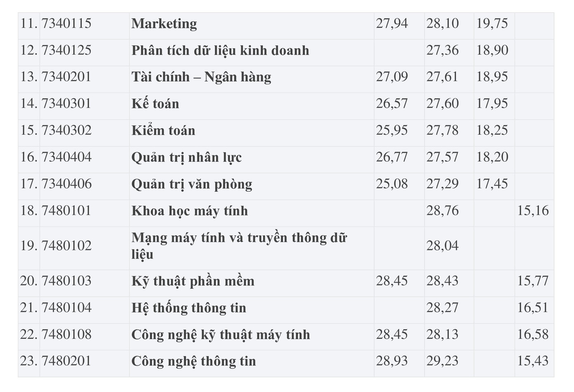This screenshot has width=574, height=392.
Task: Select the score 19,75 for Marketing
Action: [x=492, y=24]
